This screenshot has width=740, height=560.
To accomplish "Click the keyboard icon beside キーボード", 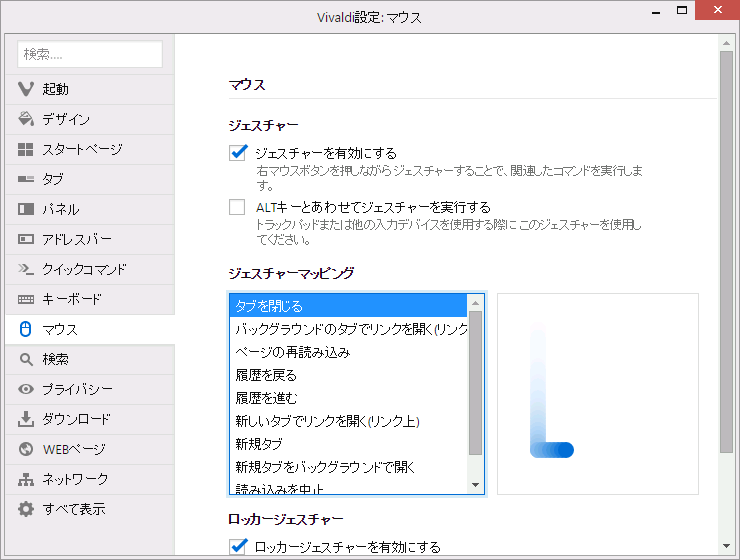I will pyautogui.click(x=25, y=299).
